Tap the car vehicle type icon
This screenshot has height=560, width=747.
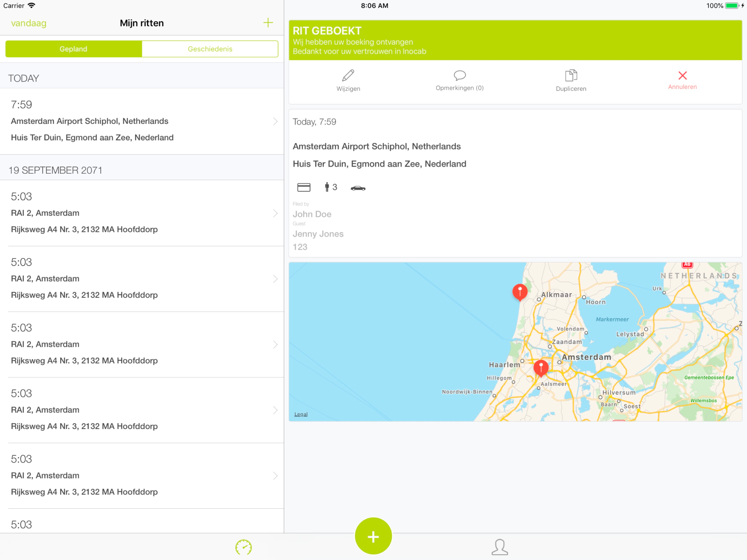click(358, 188)
